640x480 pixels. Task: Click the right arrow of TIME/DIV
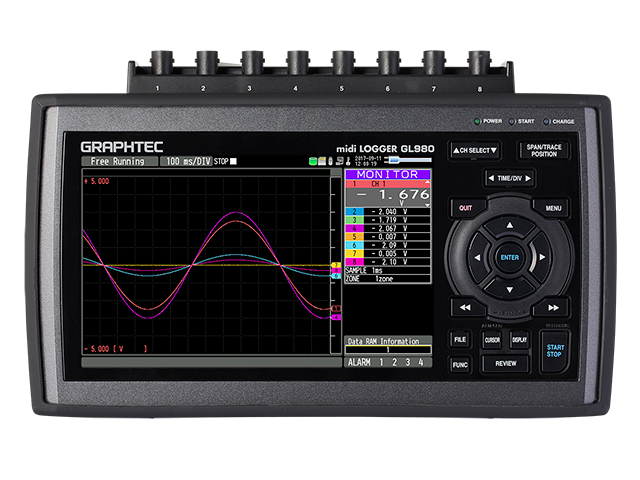(528, 178)
